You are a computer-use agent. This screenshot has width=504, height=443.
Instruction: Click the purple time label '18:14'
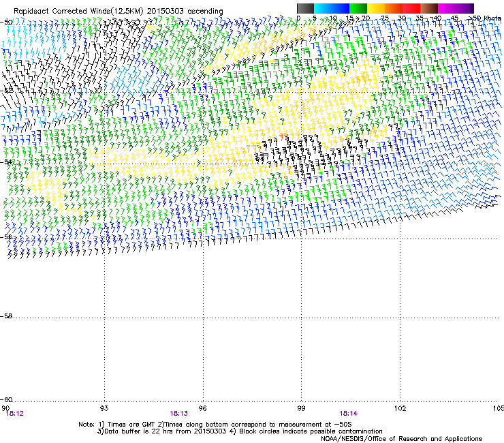click(x=349, y=414)
